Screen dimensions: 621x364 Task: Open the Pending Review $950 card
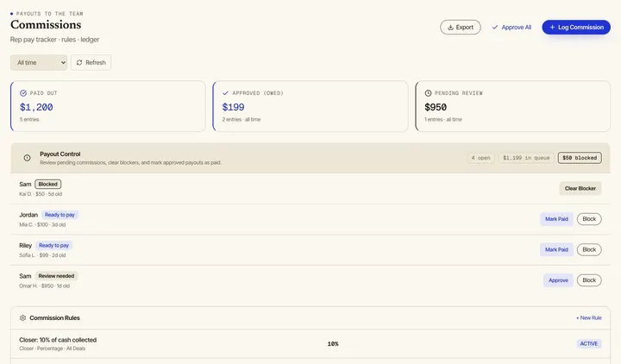pyautogui.click(x=513, y=106)
